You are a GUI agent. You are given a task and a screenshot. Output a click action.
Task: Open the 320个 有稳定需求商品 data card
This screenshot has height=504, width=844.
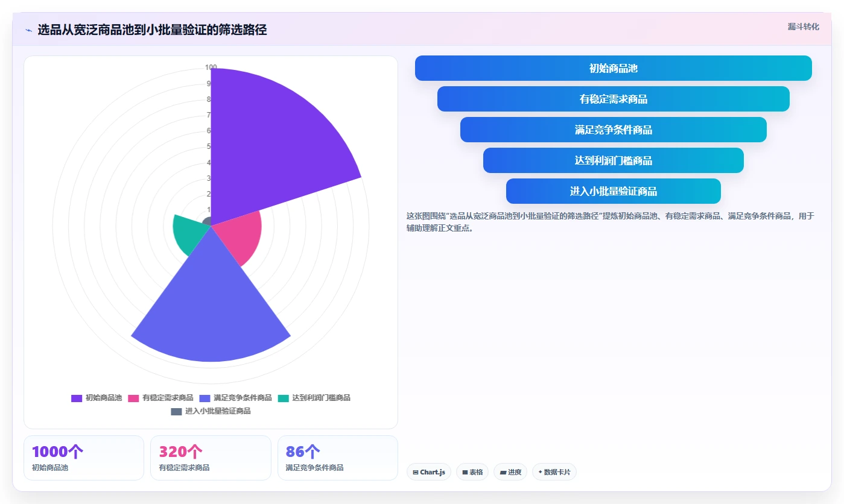point(211,458)
